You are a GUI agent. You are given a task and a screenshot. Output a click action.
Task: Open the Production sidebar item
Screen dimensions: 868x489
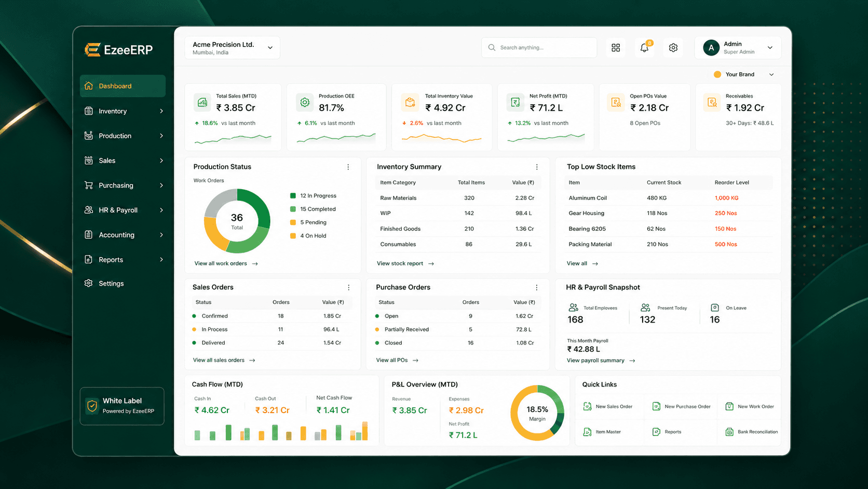[123, 136]
